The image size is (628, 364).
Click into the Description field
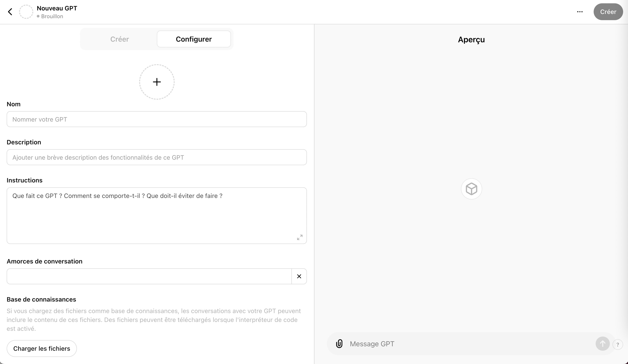156,157
